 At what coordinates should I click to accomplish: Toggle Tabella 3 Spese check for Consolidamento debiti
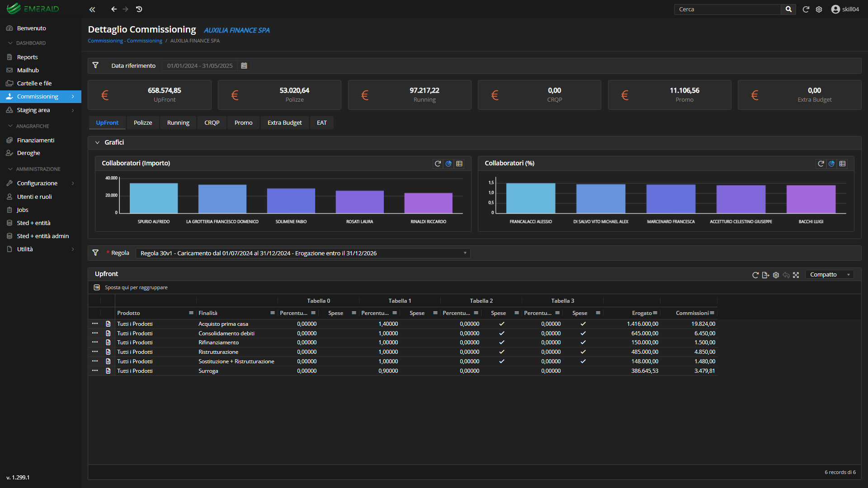point(583,333)
